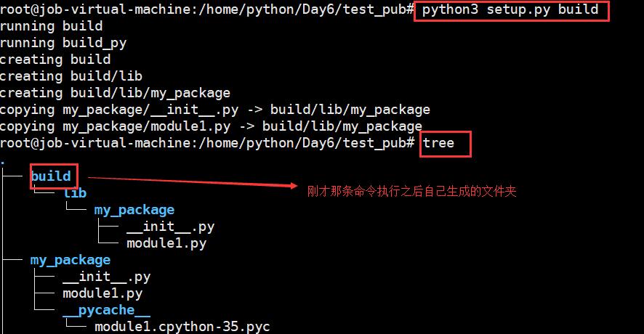Click the 'module1.cpython-35.pyc' file entry
Viewport: 644px width, 334px height.
[182, 327]
